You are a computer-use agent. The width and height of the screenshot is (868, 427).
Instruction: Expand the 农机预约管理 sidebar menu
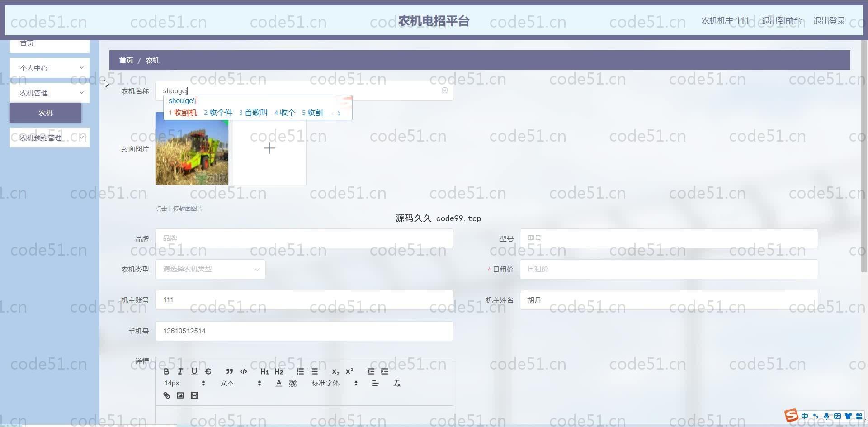coord(50,138)
